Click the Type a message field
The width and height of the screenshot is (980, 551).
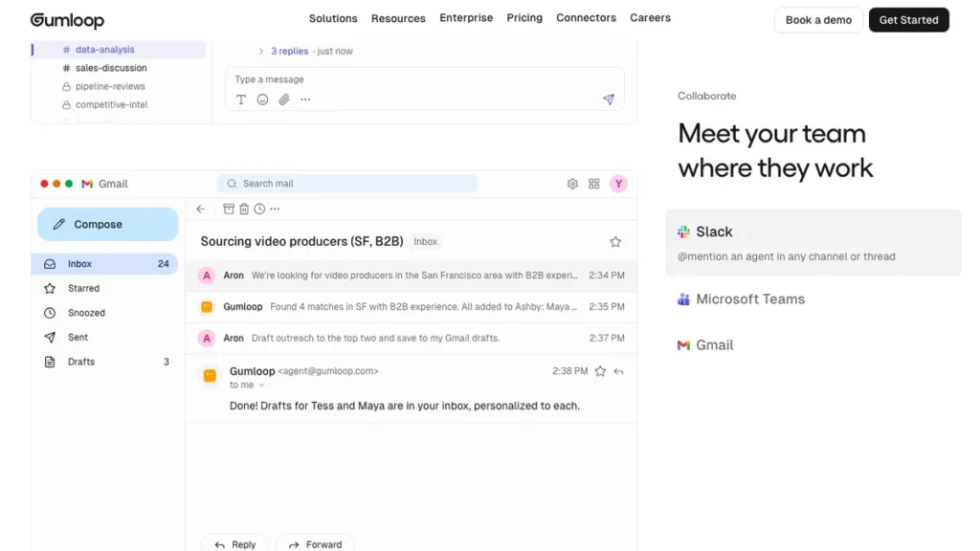[424, 79]
